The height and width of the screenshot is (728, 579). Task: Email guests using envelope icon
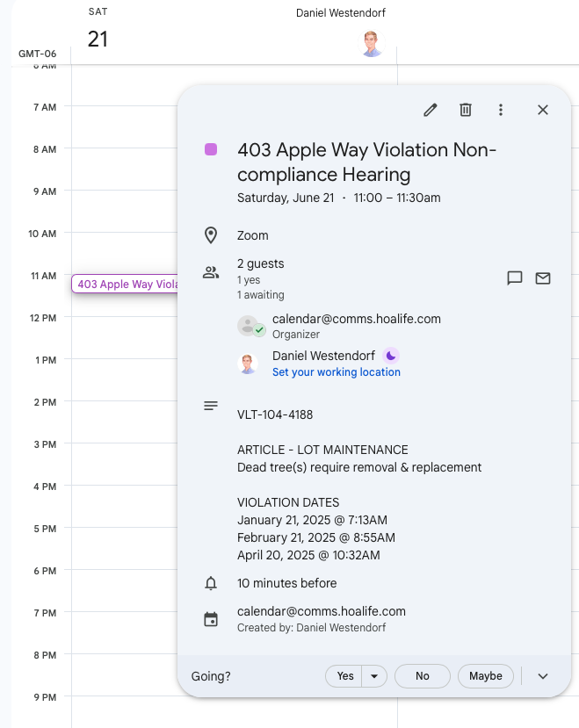click(x=543, y=278)
